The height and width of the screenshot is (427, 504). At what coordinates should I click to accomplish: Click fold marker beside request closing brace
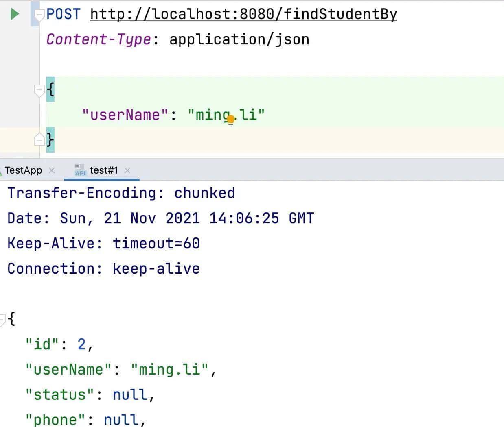tap(39, 140)
